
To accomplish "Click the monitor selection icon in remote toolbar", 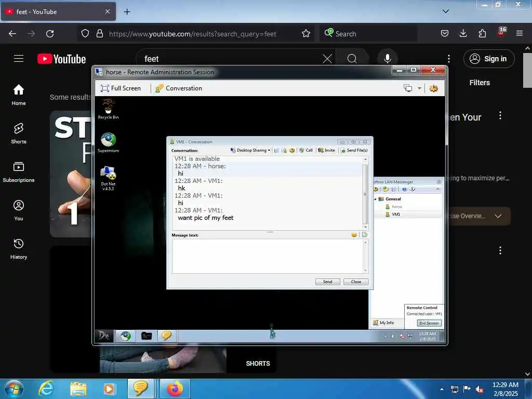I will click(x=408, y=88).
